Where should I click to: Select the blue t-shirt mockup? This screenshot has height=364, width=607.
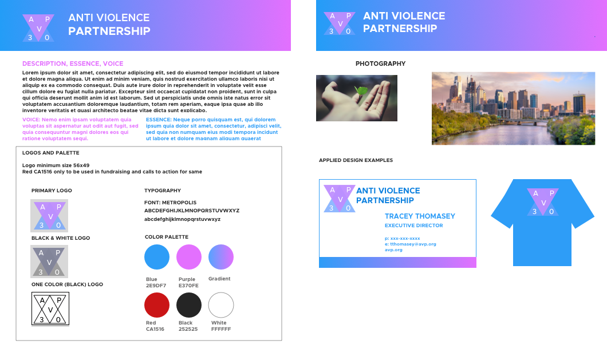(542, 223)
